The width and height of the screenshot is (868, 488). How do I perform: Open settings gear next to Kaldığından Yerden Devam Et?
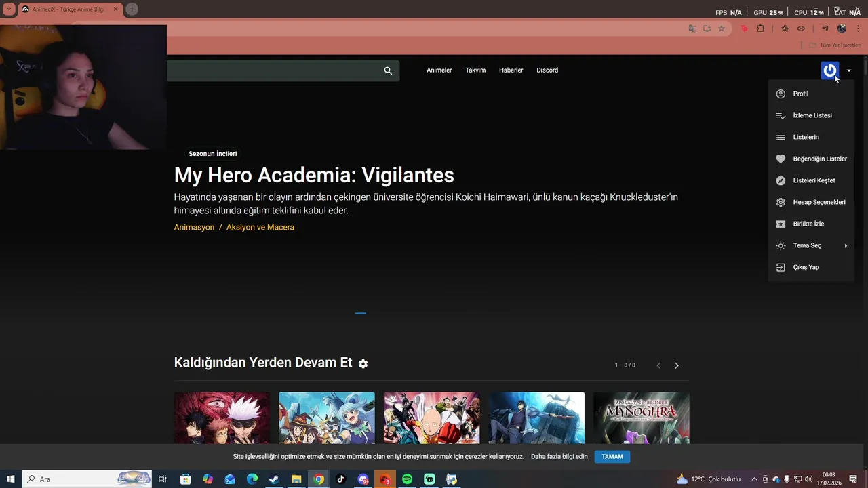coord(363,363)
